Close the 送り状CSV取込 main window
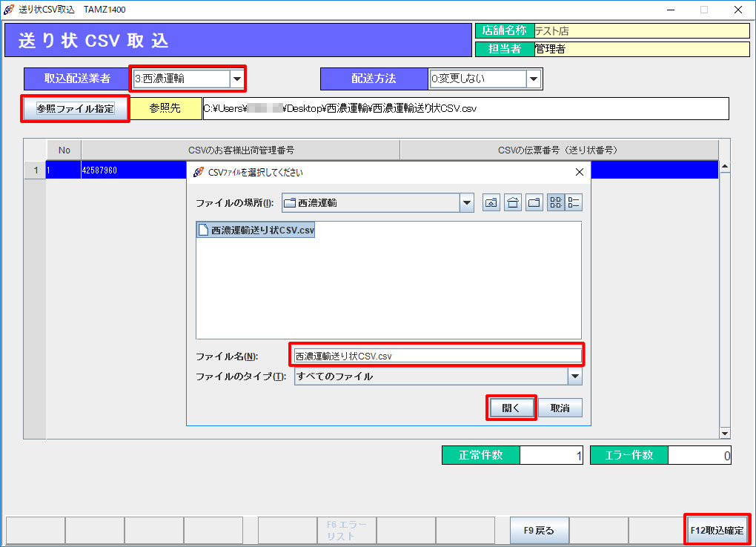756x547 pixels. click(x=738, y=10)
